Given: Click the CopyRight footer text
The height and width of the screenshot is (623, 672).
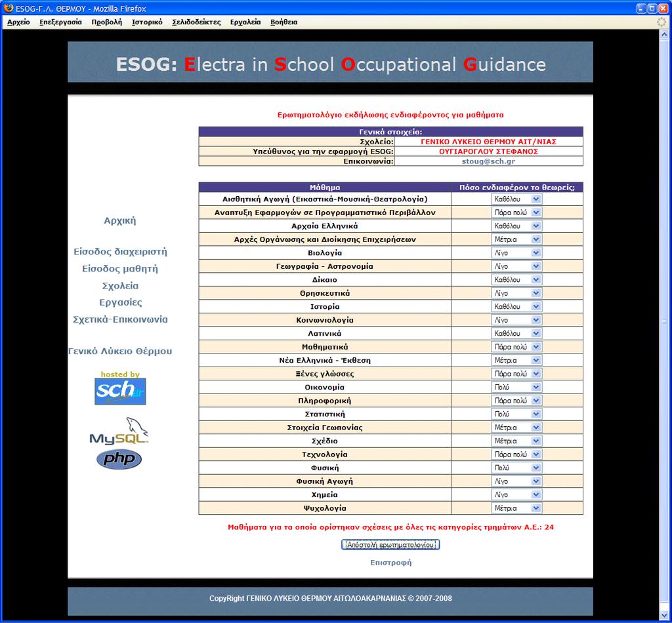Looking at the screenshot, I should pos(331,599).
